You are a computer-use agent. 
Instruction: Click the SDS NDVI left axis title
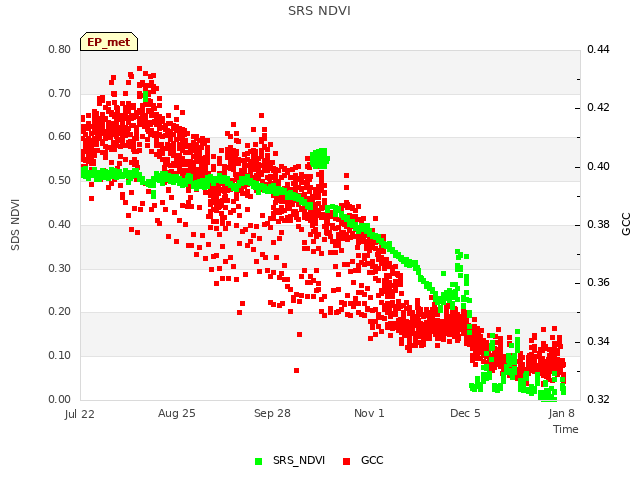coord(15,225)
